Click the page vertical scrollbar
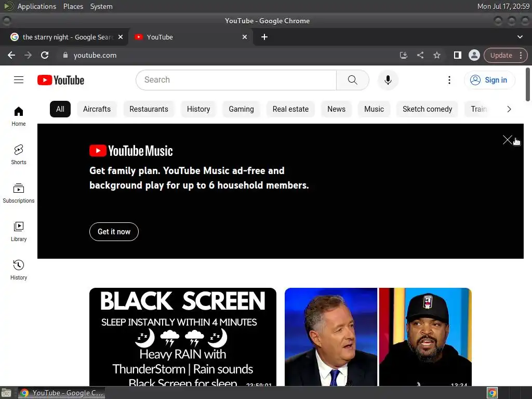 [x=528, y=85]
